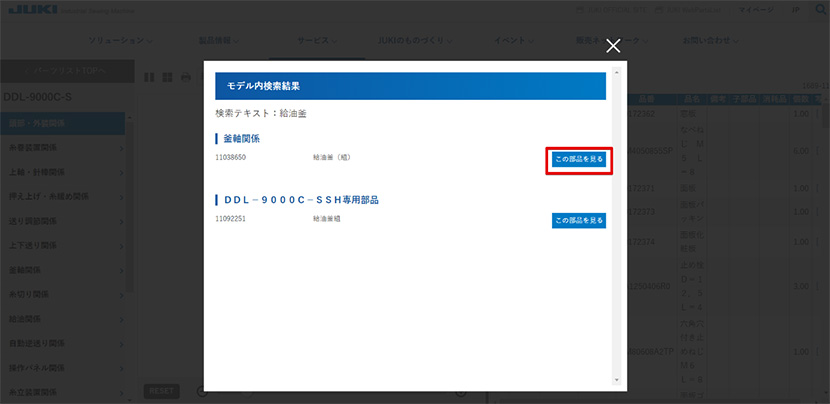Open 糸立装置関係 in the sidebar

click(x=62, y=392)
